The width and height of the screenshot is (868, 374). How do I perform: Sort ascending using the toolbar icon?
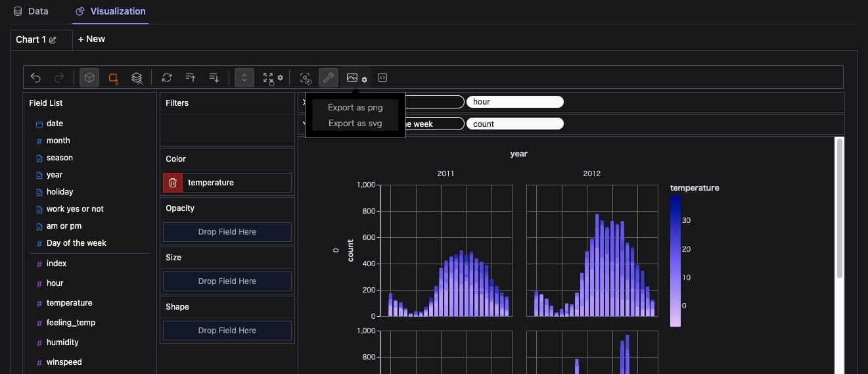tap(191, 78)
